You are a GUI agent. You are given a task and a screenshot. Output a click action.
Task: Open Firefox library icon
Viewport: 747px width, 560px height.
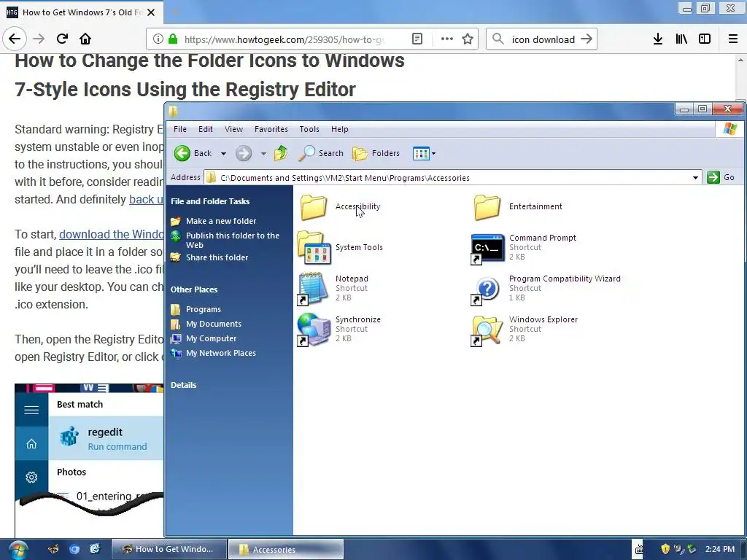coord(681,39)
